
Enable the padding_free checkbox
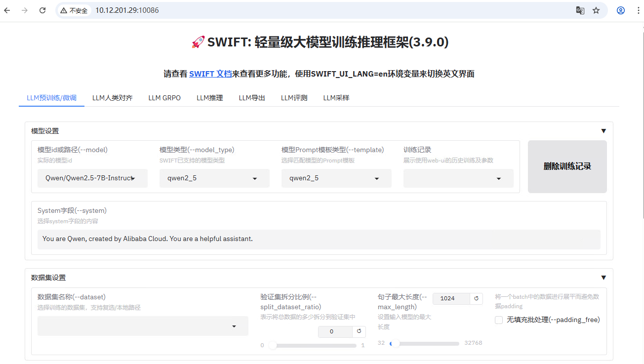click(x=499, y=320)
